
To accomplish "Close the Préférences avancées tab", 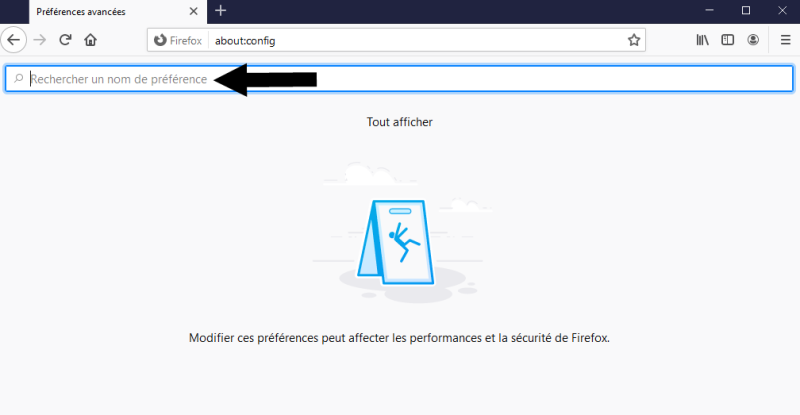I will point(193,11).
